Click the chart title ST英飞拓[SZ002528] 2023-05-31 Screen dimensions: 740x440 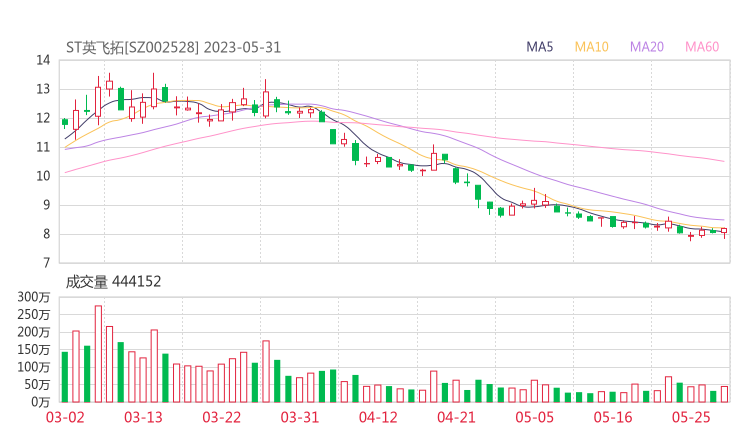click(x=173, y=47)
